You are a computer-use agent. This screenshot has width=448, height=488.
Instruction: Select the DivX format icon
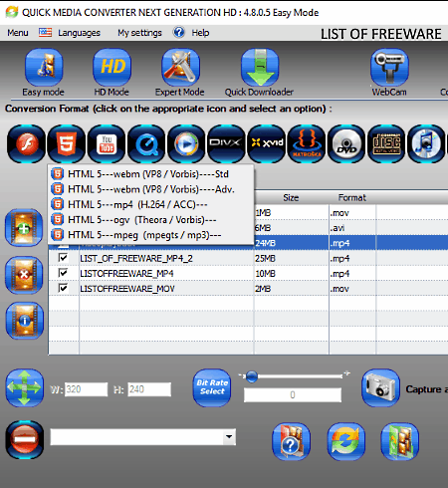tap(226, 143)
